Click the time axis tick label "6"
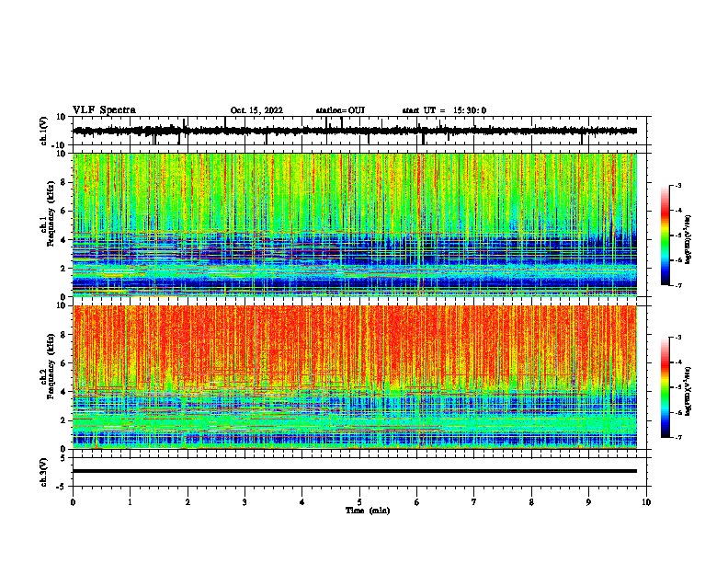The height and width of the screenshot is (563, 728). [x=417, y=502]
